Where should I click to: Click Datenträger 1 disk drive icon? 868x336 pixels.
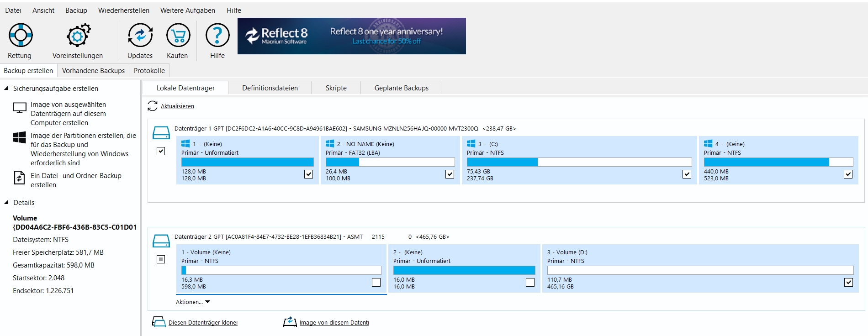point(161,133)
